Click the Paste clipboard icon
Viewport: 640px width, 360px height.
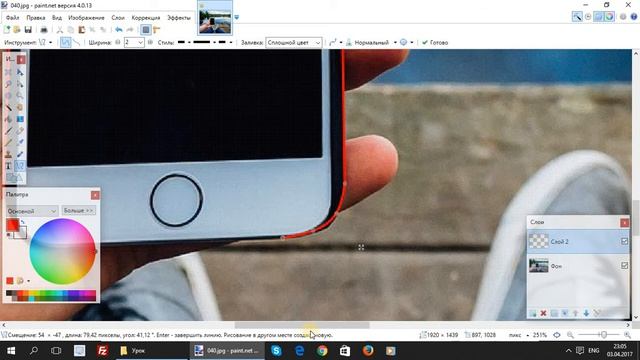(82, 29)
